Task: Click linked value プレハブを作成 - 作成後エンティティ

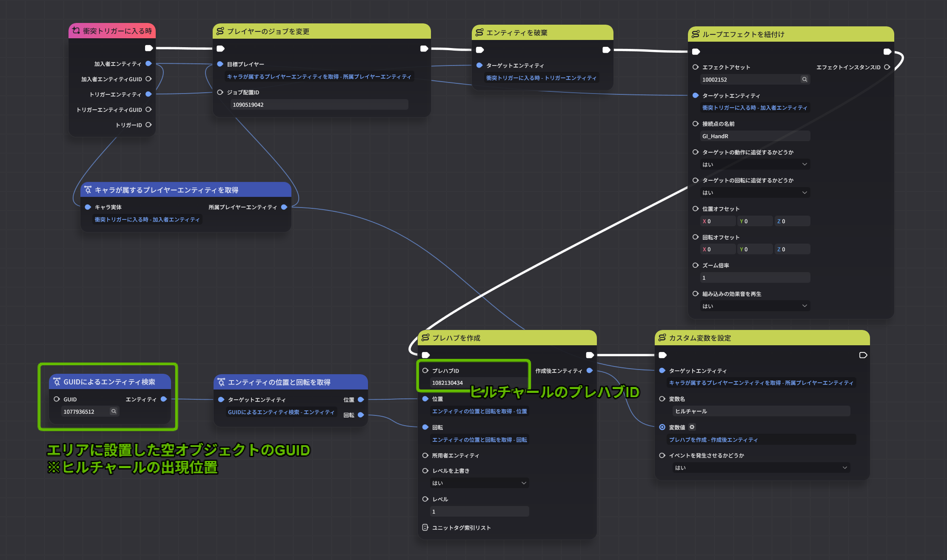Action: click(713, 440)
